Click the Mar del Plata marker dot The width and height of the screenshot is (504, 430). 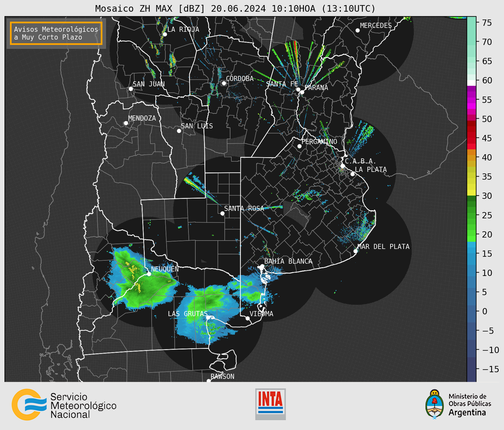click(x=356, y=251)
